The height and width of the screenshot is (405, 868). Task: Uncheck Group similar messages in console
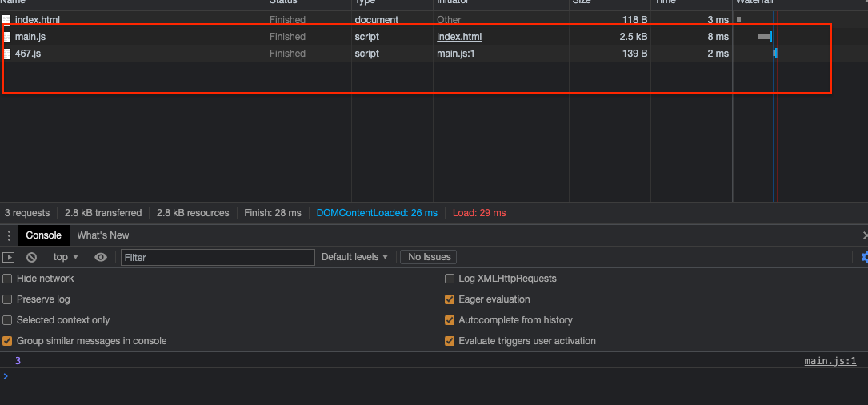pos(7,341)
